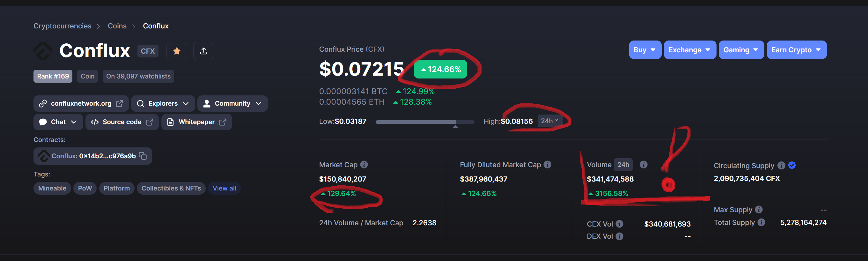Click the share upload icon

click(203, 51)
